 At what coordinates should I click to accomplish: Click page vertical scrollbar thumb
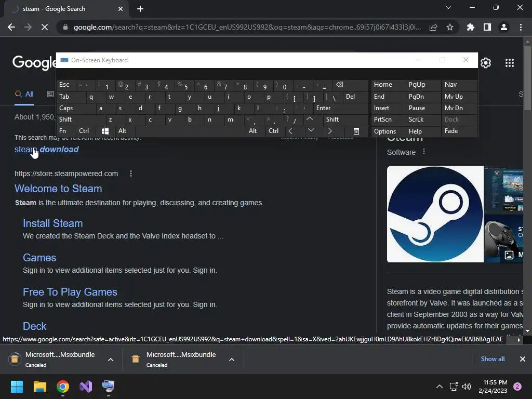click(527, 78)
